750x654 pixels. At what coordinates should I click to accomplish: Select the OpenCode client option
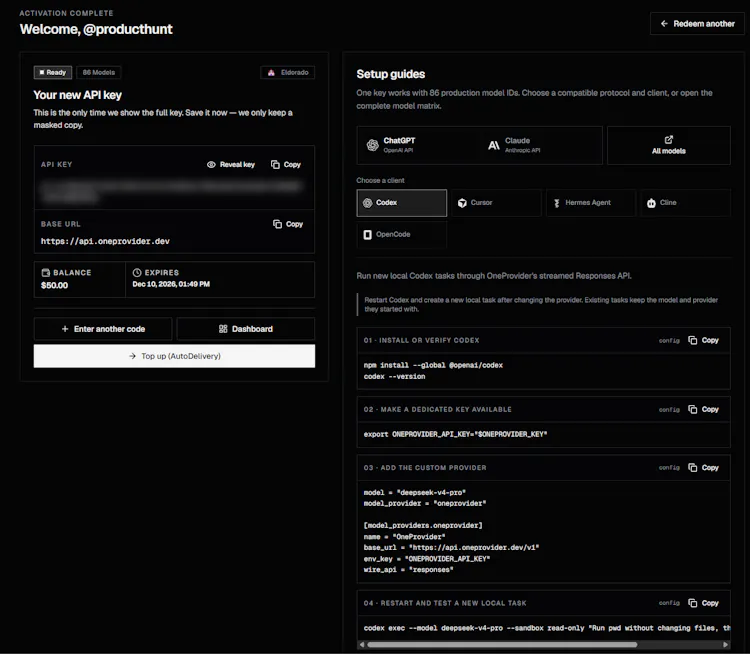(402, 234)
